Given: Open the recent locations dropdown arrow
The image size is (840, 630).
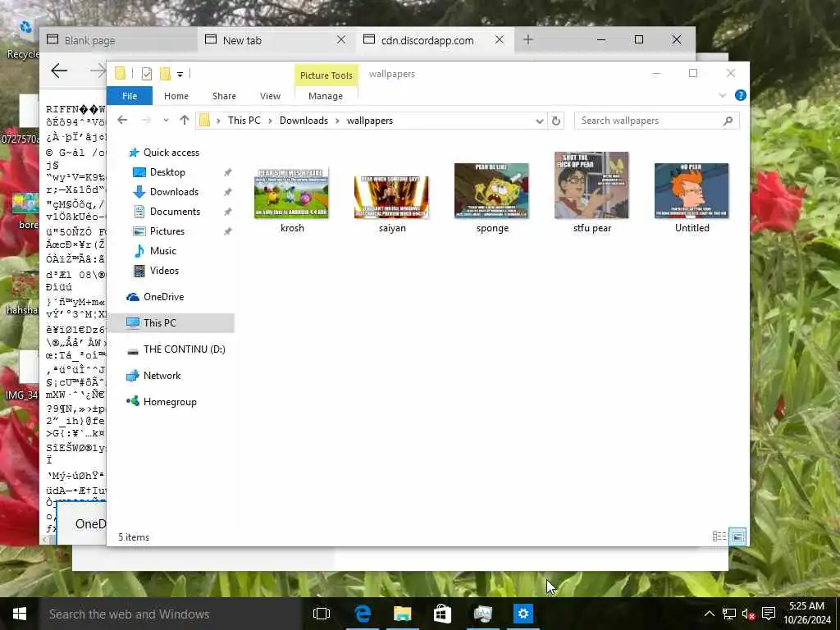Looking at the screenshot, I should pyautogui.click(x=166, y=121).
